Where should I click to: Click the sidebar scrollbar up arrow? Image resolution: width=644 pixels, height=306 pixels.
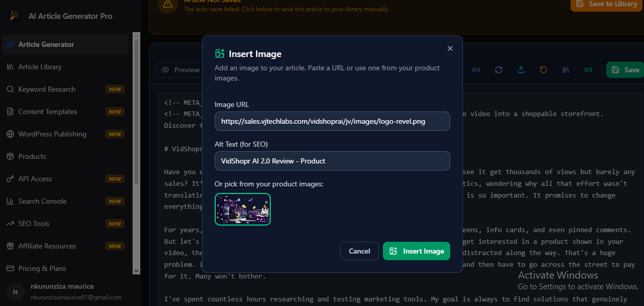136,36
